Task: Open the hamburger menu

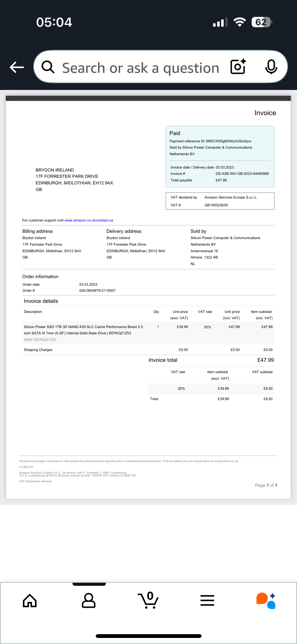Action: point(207,601)
